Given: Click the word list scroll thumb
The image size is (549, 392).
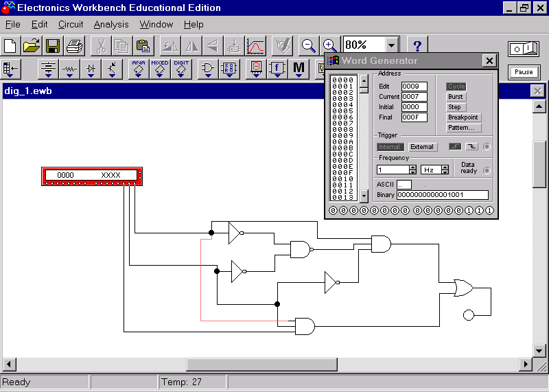Looking at the screenshot, I should tap(364, 90).
